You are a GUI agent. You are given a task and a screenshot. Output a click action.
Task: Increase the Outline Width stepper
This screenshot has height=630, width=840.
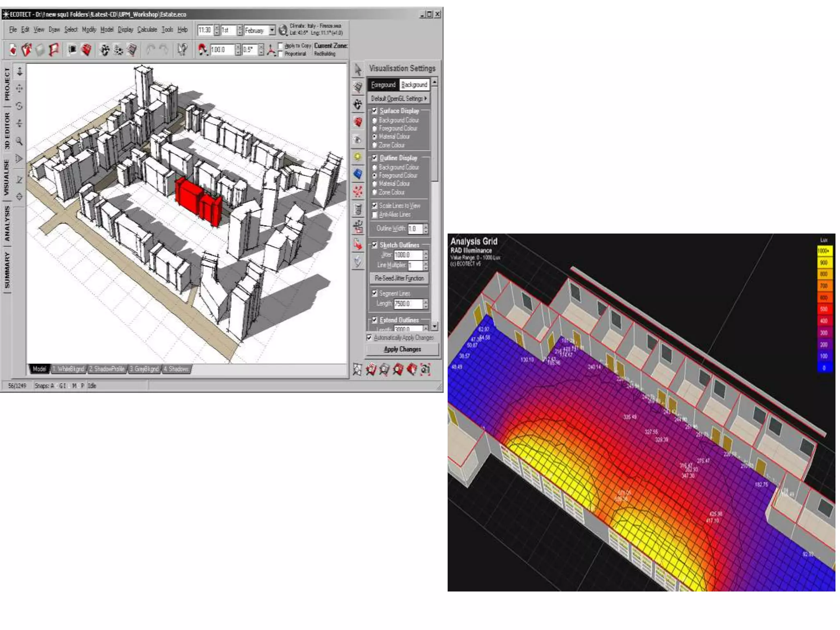coord(426,226)
